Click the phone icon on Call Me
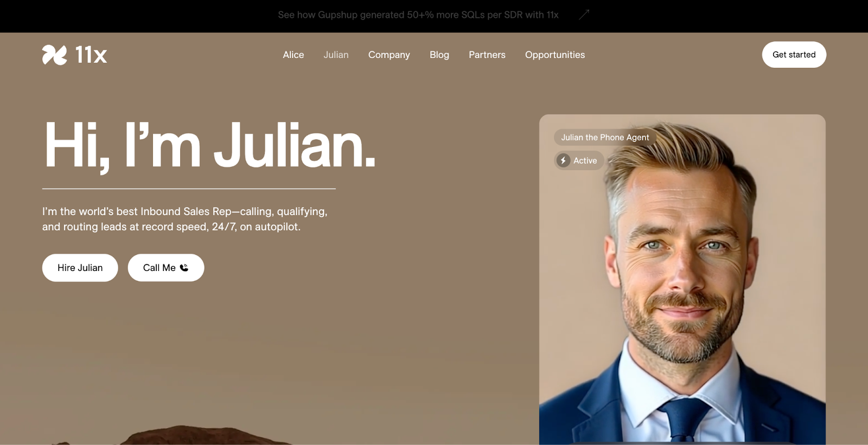 coord(184,268)
